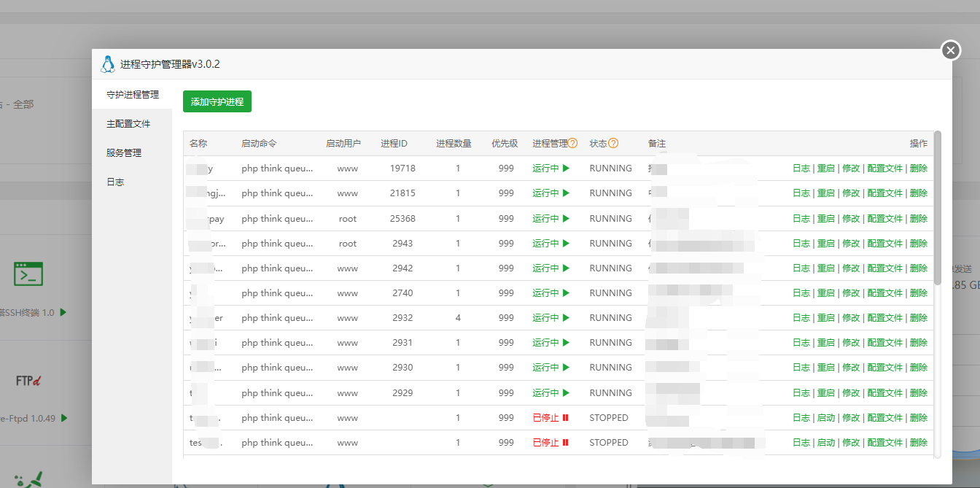The width and height of the screenshot is (980, 488).
Task: Click play arrow next to Ftpd 1.0.49
Action: click(x=63, y=418)
